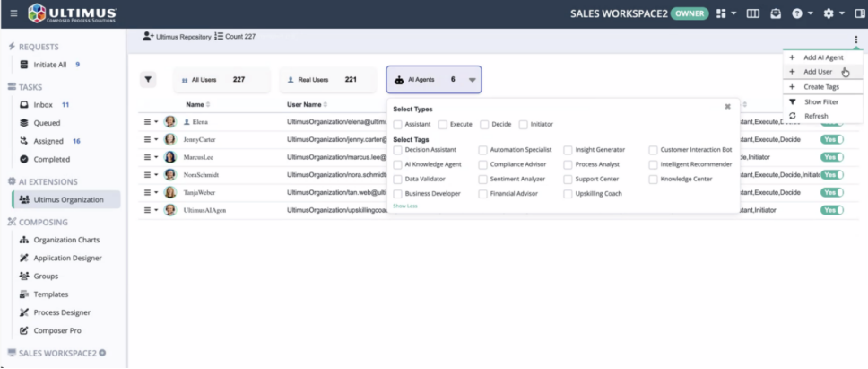
Task: Open row menu icon for JennyCarter
Action: [x=147, y=139]
